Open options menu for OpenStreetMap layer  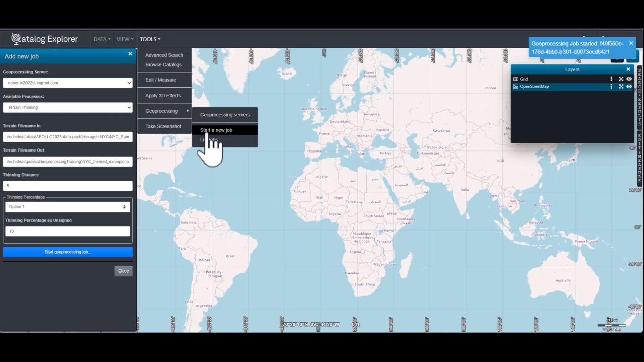click(x=611, y=86)
